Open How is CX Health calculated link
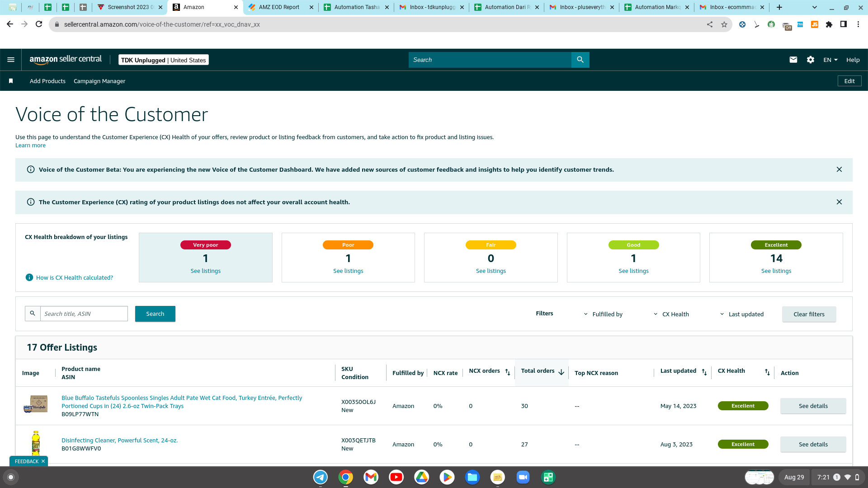The image size is (868, 488). point(75,277)
